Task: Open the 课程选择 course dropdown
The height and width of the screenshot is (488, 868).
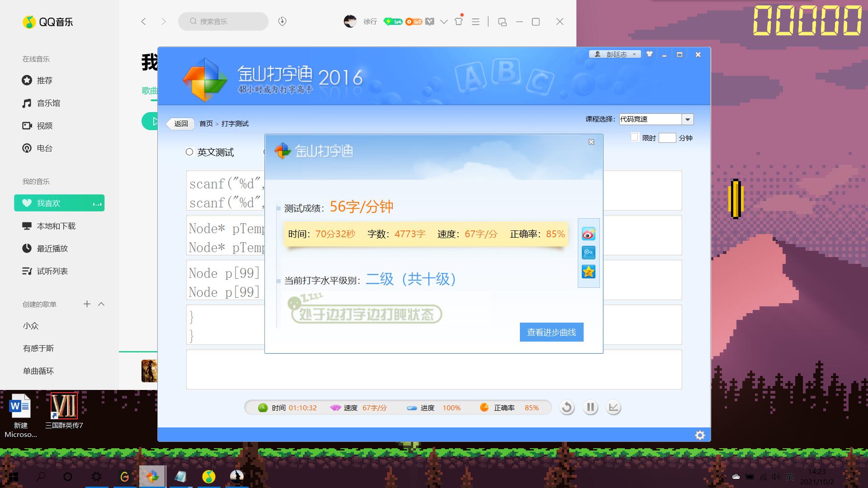Action: (687, 119)
